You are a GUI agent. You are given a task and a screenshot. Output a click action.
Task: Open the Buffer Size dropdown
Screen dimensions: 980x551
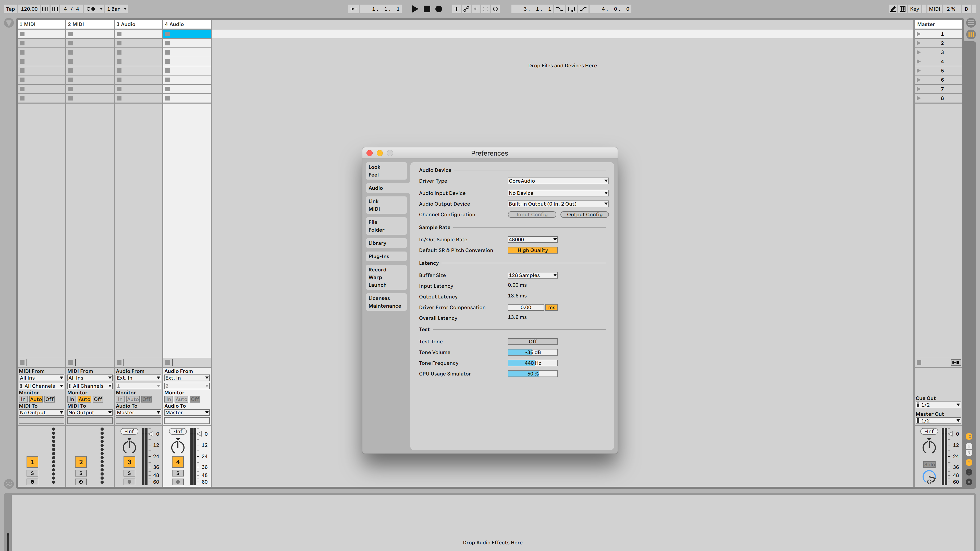coord(532,275)
